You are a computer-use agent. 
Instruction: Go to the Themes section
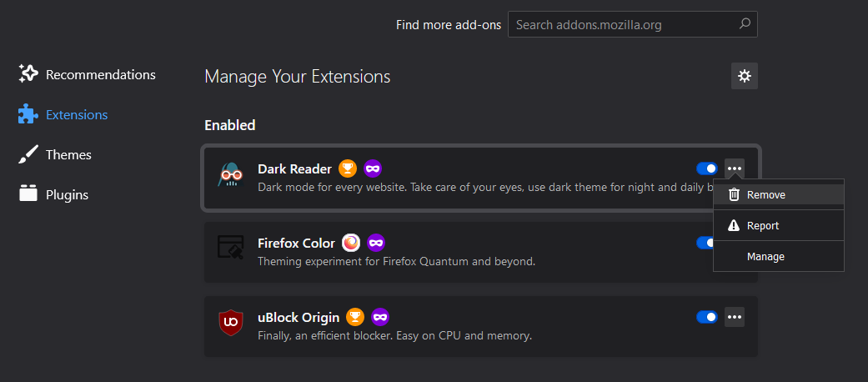[x=68, y=154]
